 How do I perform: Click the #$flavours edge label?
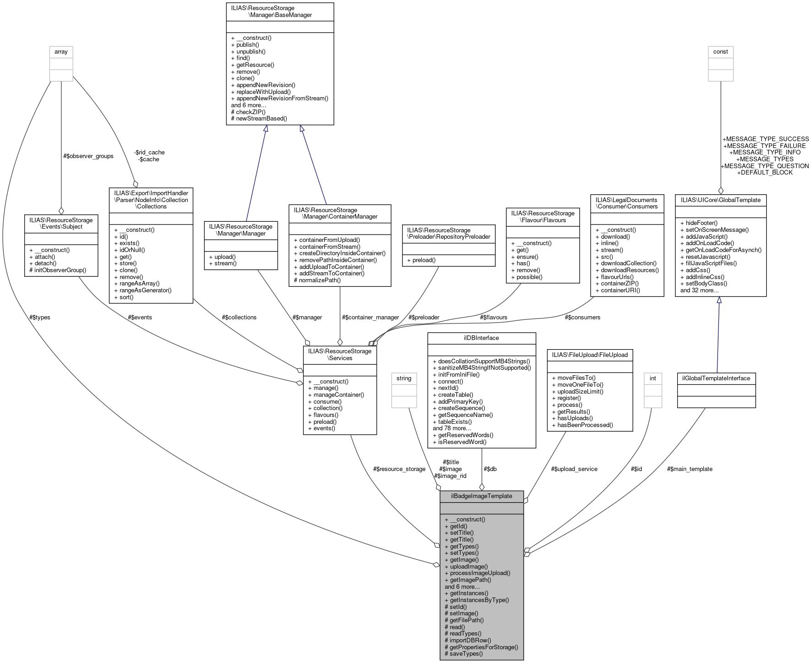[x=493, y=317]
